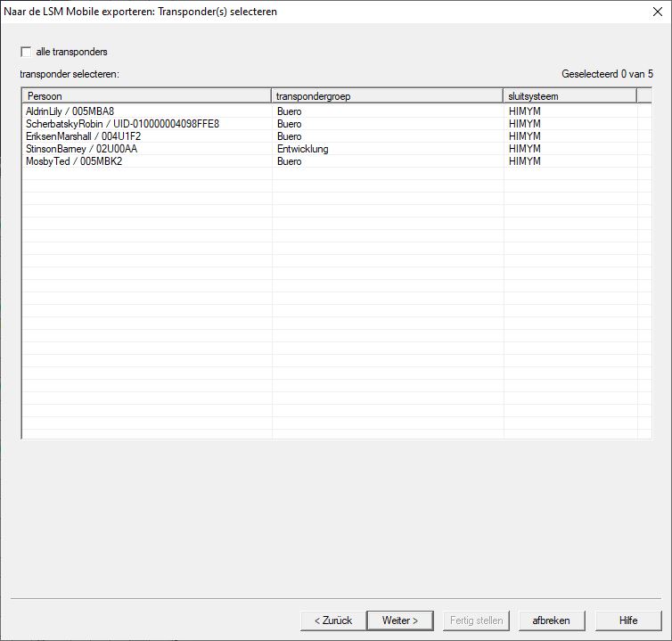The height and width of the screenshot is (641, 672).
Task: Sort by the Persoon column header
Action: coord(146,95)
